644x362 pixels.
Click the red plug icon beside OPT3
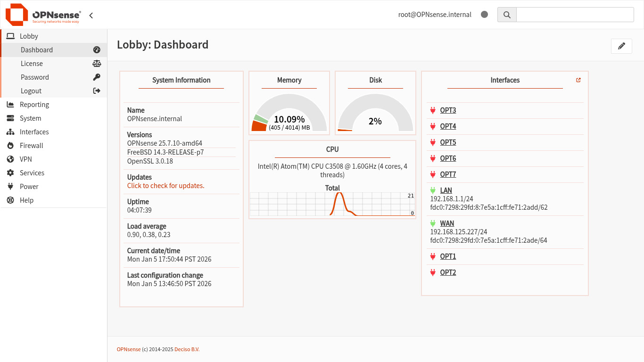tap(433, 110)
